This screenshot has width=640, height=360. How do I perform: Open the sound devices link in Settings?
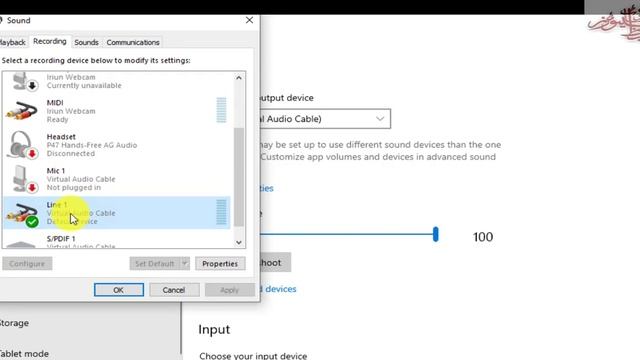tap(278, 289)
